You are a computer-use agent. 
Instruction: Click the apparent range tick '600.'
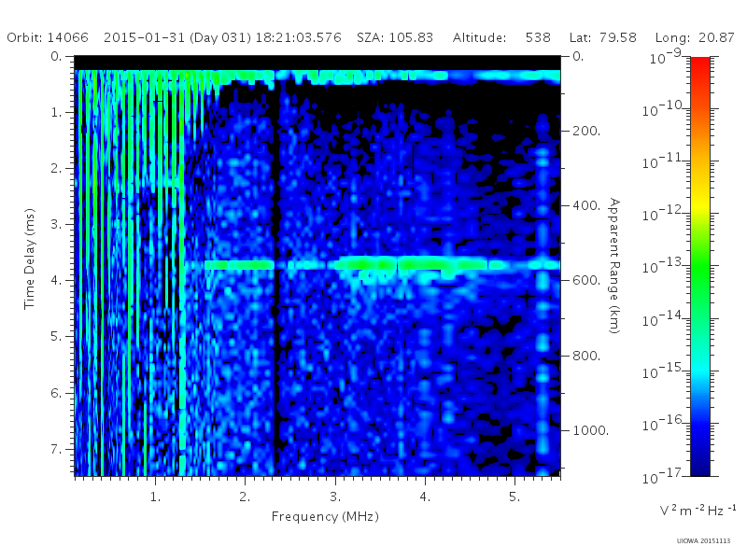586,281
